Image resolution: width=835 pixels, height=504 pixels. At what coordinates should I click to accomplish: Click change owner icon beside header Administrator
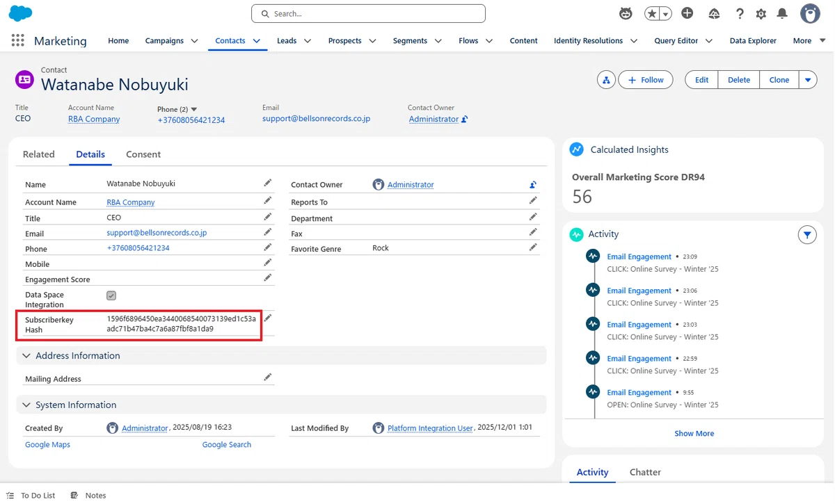coord(465,120)
